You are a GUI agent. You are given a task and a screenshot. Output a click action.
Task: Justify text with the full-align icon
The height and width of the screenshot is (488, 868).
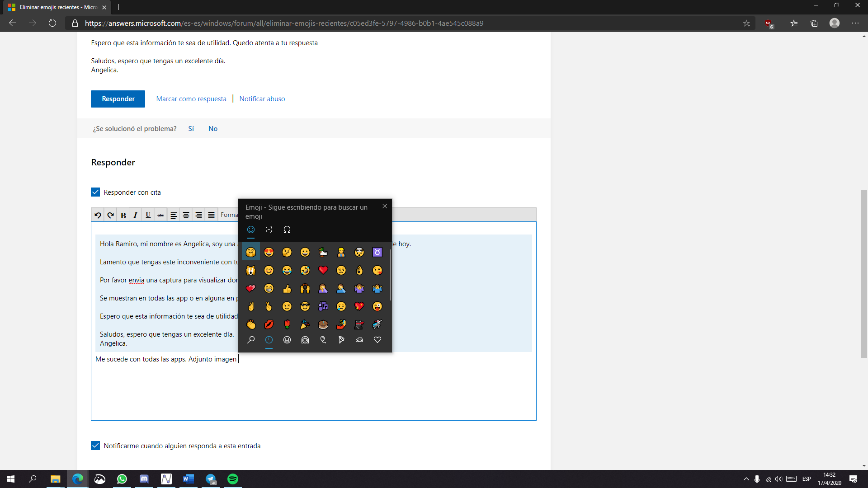click(211, 215)
